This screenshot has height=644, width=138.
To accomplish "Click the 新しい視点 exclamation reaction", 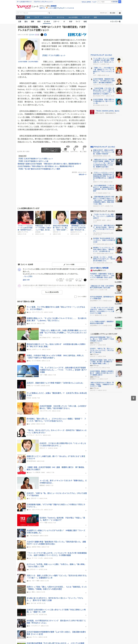I will [x=83, y=149].
